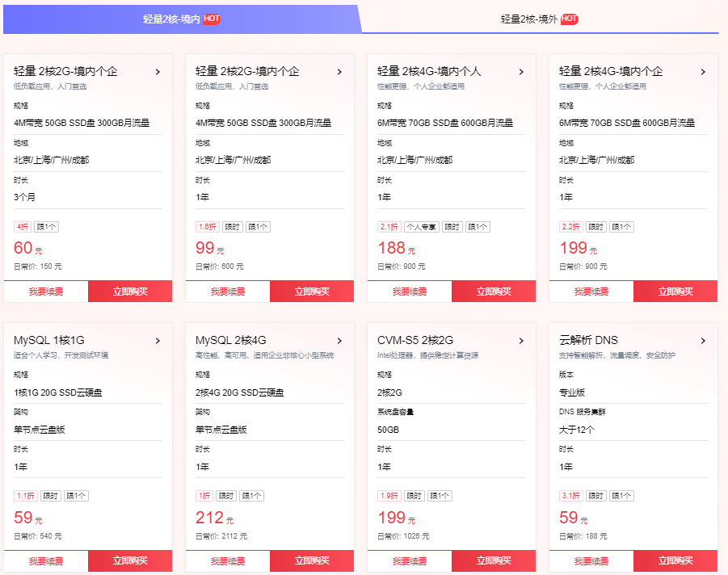The width and height of the screenshot is (728, 575).
Task: Expand the 云解析 DNS card chevron
Action: pos(704,341)
